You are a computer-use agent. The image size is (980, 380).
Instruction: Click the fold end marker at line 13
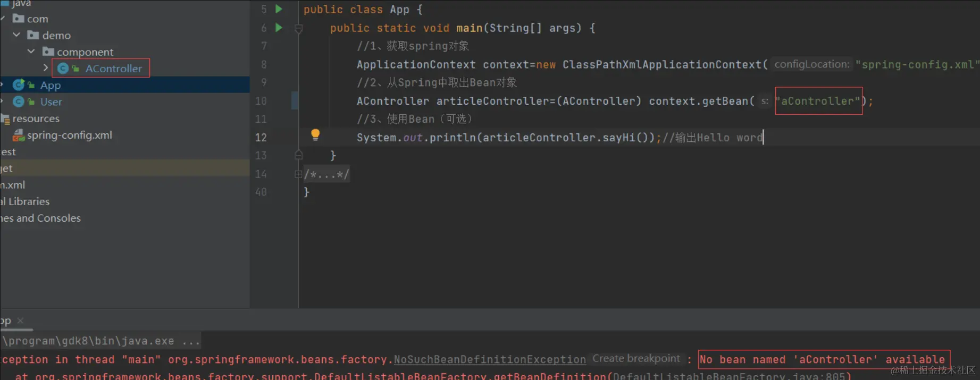click(299, 155)
